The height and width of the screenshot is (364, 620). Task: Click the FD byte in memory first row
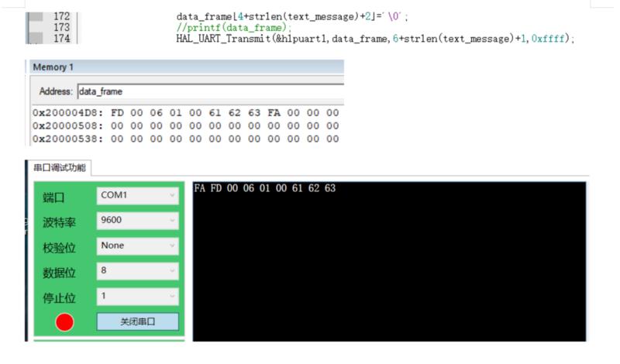(x=117, y=113)
